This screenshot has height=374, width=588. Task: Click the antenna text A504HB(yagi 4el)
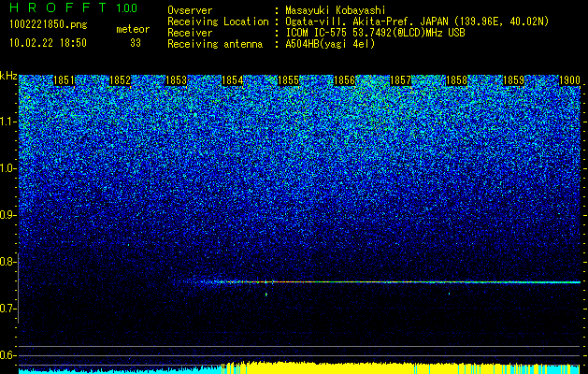(x=330, y=44)
